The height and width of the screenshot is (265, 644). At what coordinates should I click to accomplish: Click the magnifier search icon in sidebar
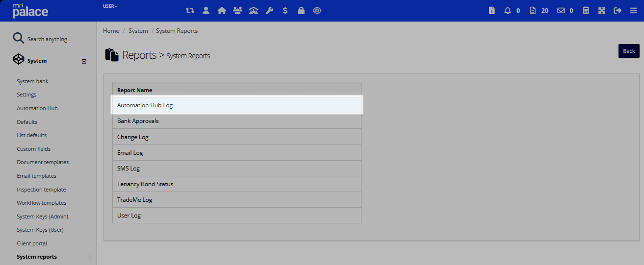pos(18,39)
